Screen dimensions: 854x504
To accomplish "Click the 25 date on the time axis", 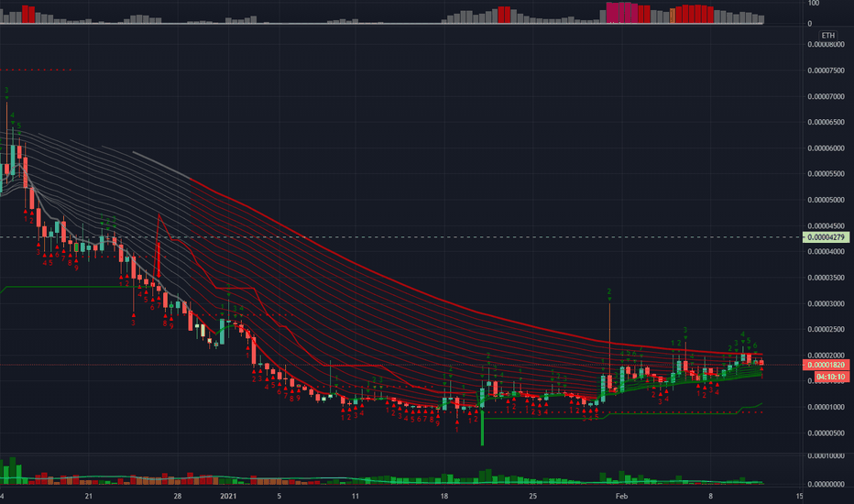I will (532, 496).
